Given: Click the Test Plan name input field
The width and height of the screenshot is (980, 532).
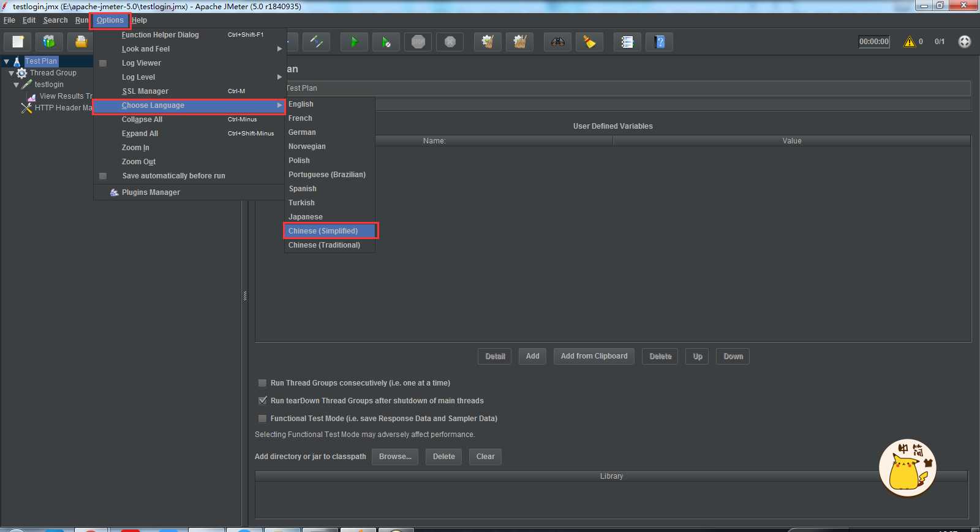Looking at the screenshot, I should (628, 88).
